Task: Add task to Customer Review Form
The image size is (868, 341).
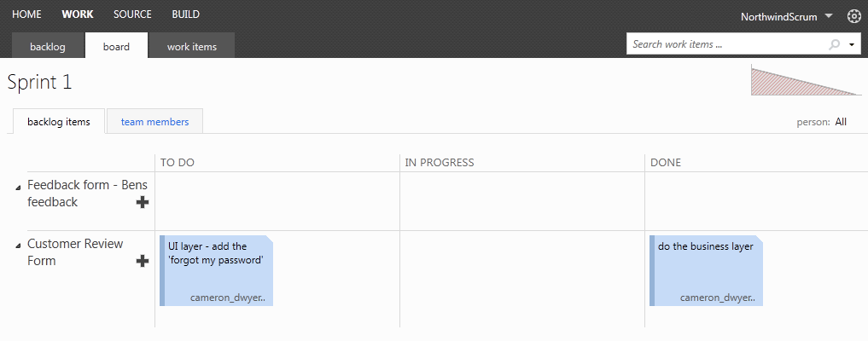Action: [x=143, y=261]
